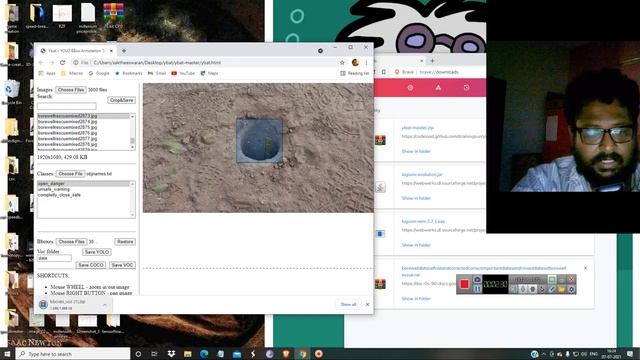This screenshot has height=360, width=640.
Task: Click the image list scroll-up arrow
Action: pos(132,117)
